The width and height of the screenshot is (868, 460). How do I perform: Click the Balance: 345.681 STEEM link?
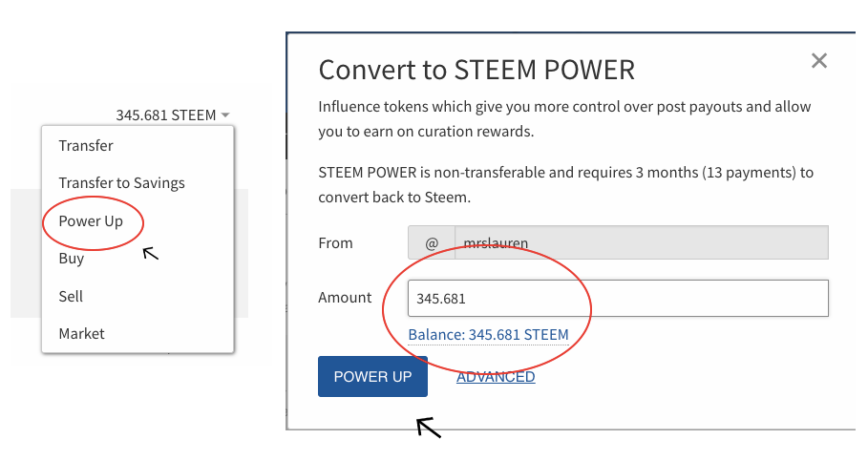(x=488, y=335)
